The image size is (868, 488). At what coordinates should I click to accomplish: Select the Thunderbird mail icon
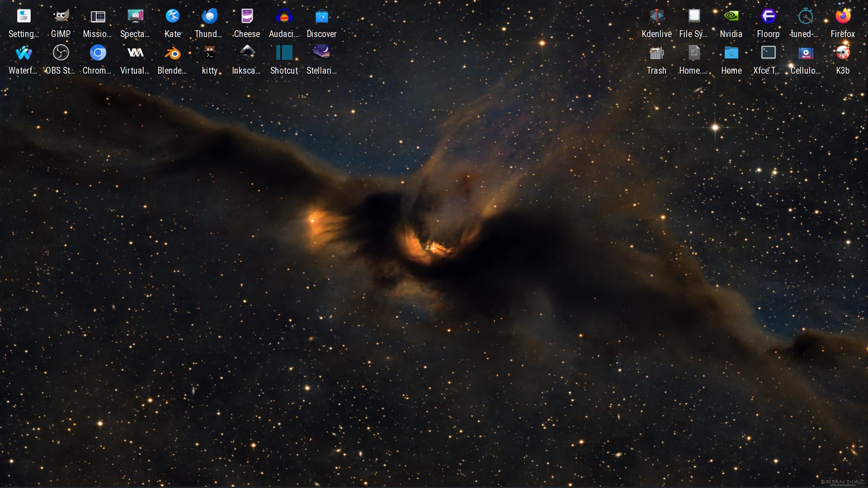coord(209,17)
